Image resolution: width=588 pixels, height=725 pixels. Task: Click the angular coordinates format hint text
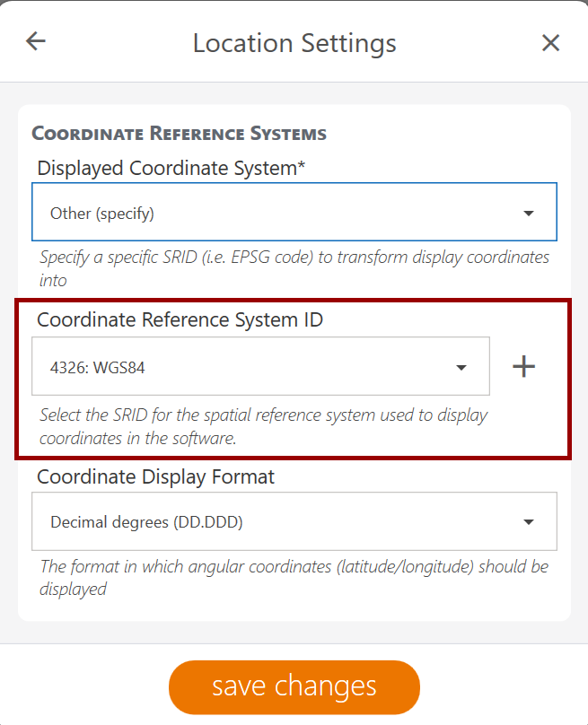click(x=294, y=577)
